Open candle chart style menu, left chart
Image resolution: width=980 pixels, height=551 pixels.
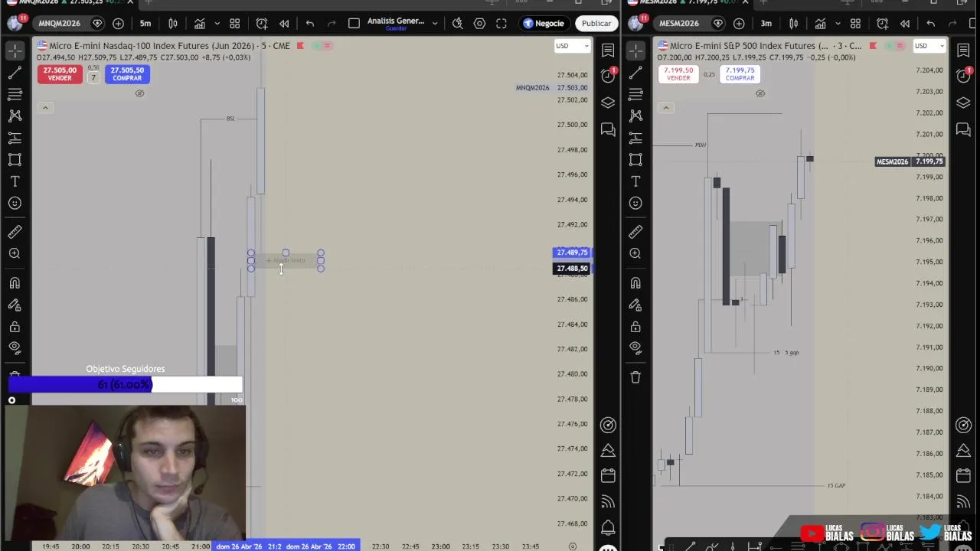click(173, 24)
